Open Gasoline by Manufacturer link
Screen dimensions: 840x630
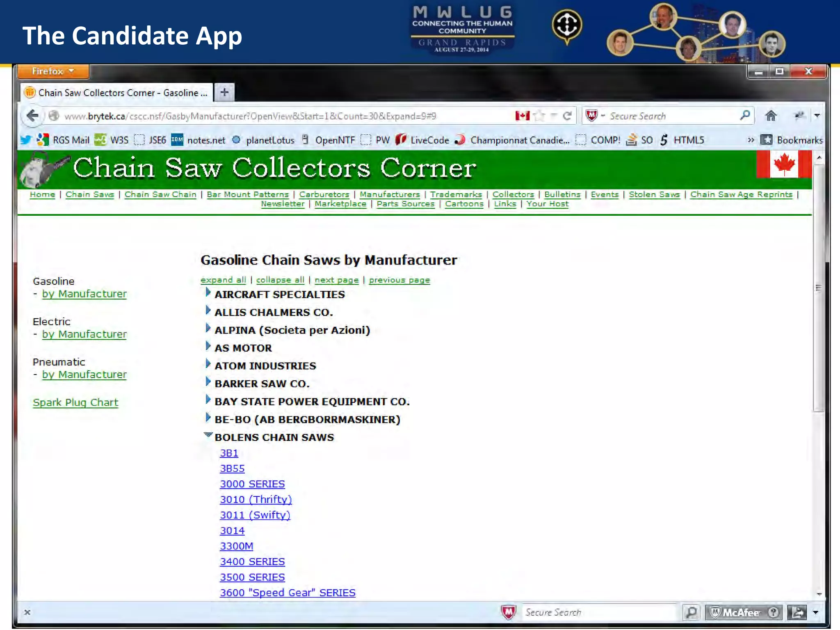(84, 294)
